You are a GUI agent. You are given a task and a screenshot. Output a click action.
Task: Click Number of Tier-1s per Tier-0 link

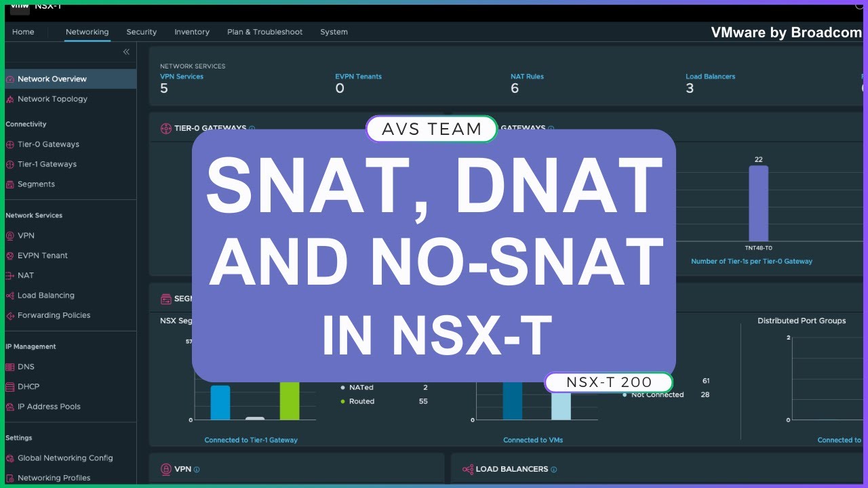pos(751,261)
